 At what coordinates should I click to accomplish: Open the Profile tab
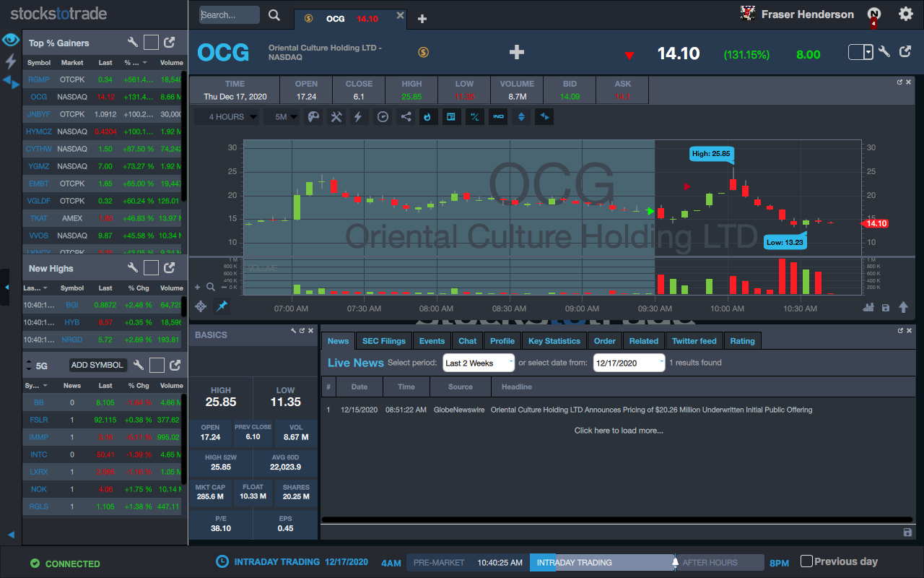502,341
